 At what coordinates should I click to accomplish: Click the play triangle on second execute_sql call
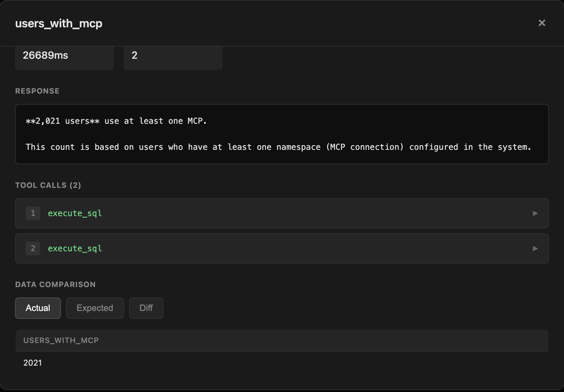534,248
